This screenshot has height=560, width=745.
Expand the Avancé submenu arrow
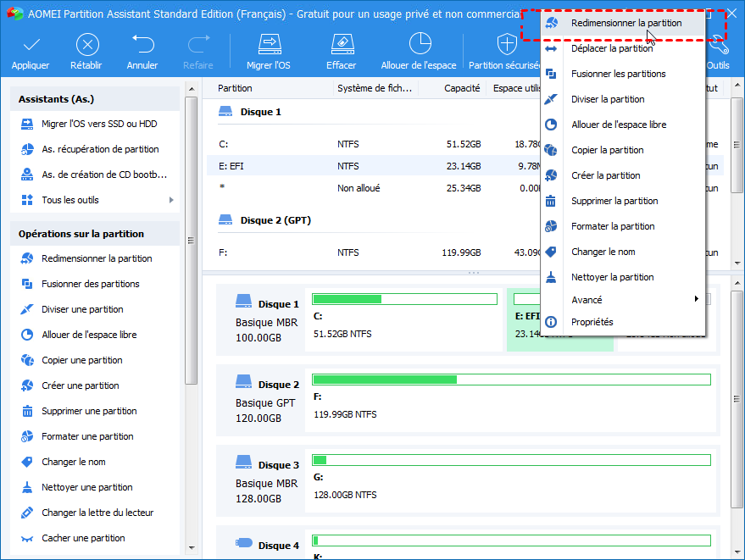tap(696, 299)
